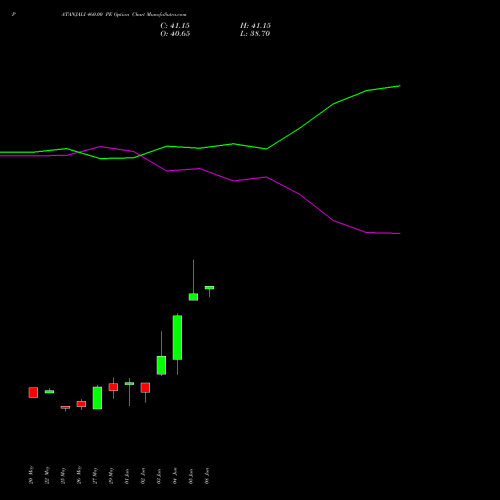500x500 pixels.
Task: Click the tall green candle above 27 May
Action: [97, 398]
